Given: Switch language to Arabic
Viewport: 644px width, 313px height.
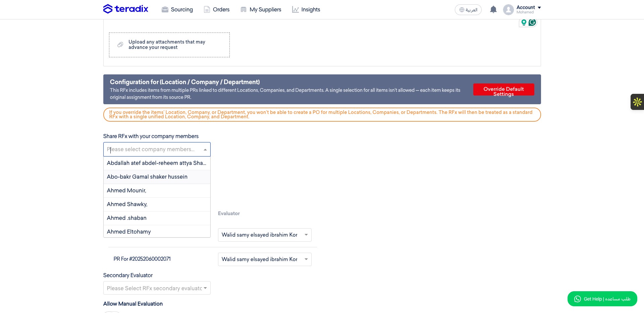Looking at the screenshot, I should pos(468,10).
